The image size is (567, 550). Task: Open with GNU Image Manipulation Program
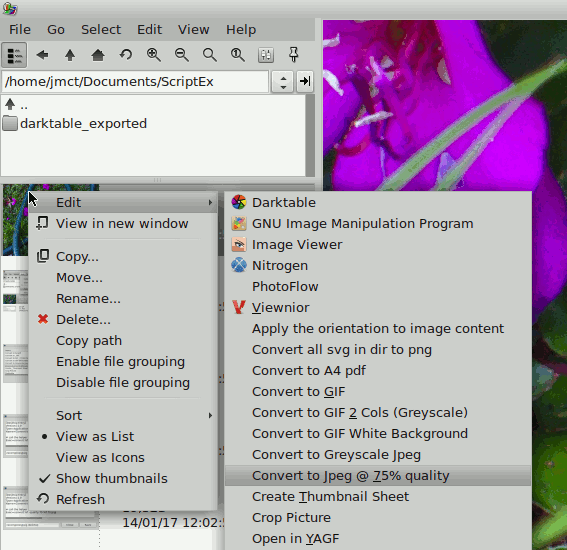378,223
